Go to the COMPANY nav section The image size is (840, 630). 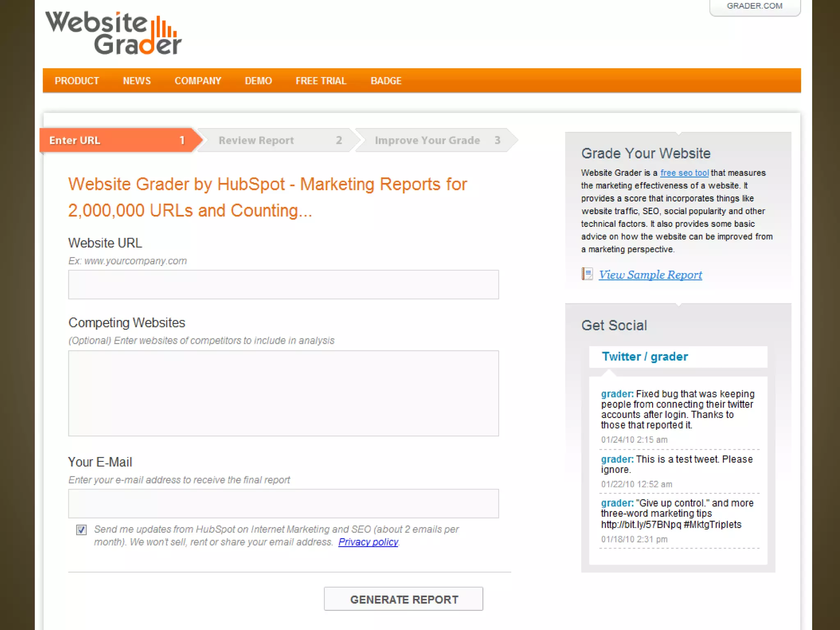198,81
